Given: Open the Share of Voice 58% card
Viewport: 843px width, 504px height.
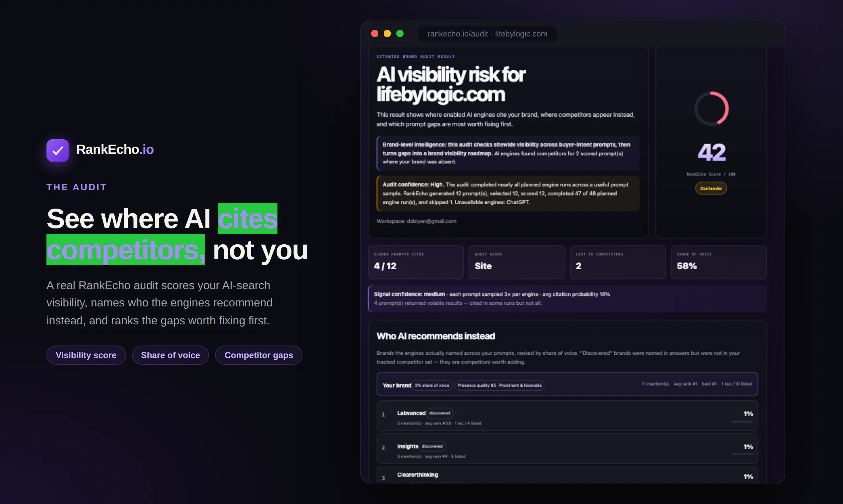Looking at the screenshot, I should [719, 262].
